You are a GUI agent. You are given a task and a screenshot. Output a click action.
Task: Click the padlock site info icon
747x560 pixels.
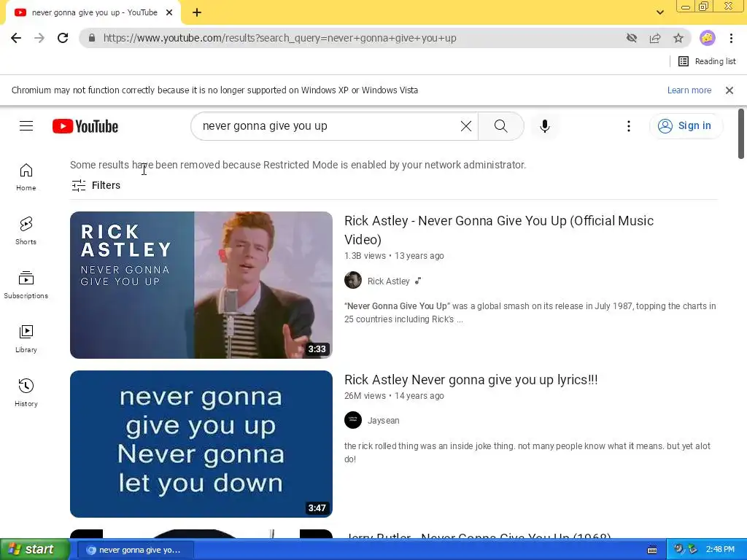coord(92,38)
